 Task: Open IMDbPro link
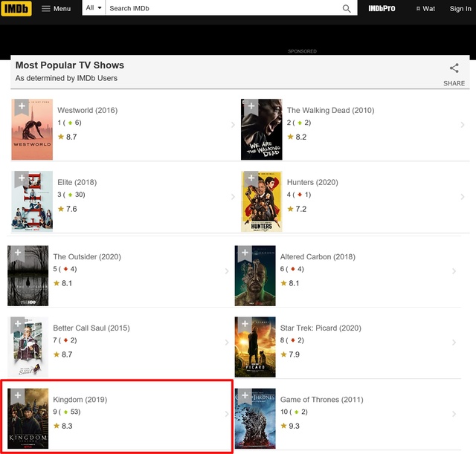pos(382,8)
